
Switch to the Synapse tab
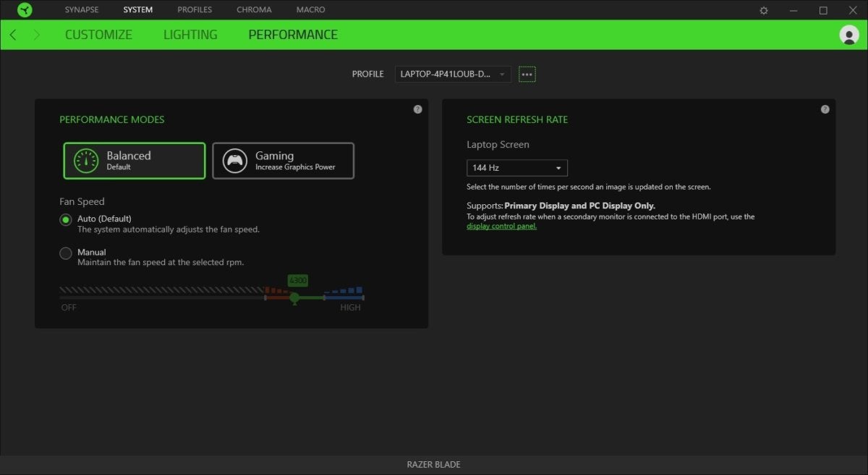point(82,10)
